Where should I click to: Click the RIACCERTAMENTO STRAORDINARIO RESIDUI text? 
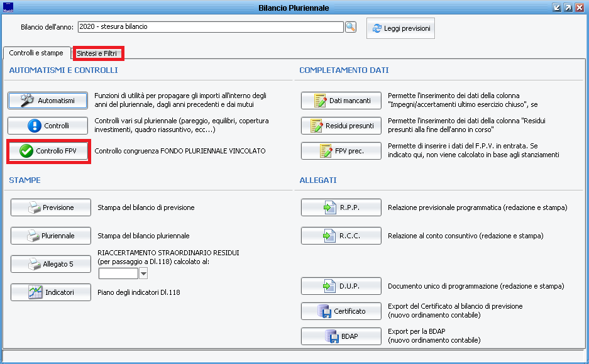pyautogui.click(x=168, y=253)
